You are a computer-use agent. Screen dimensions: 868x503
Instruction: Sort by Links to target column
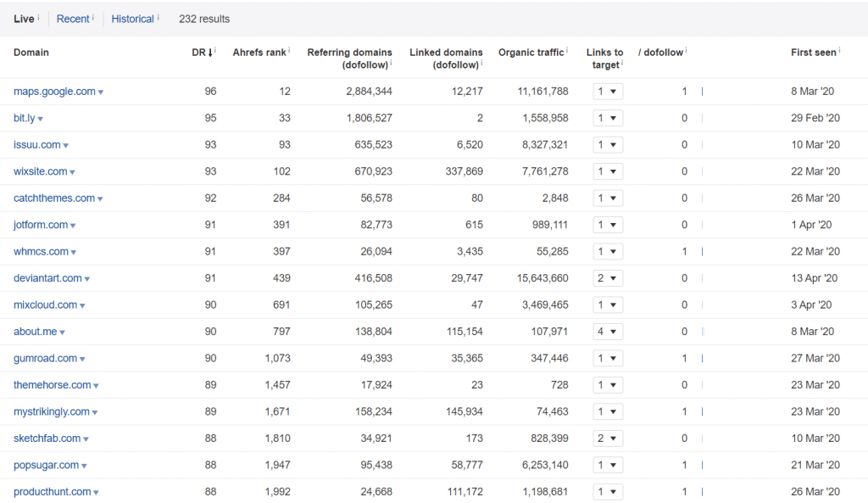[604, 59]
